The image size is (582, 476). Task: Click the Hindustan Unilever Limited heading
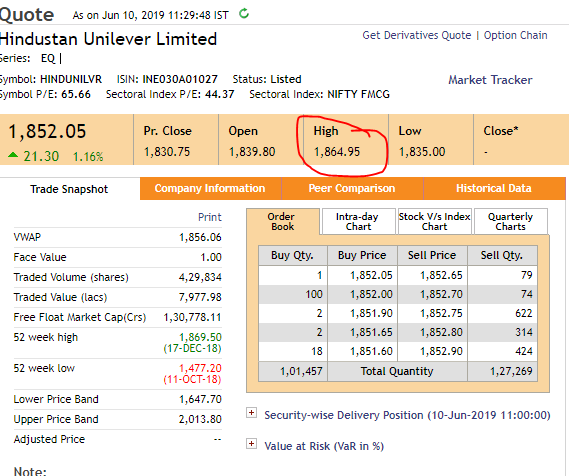108,39
